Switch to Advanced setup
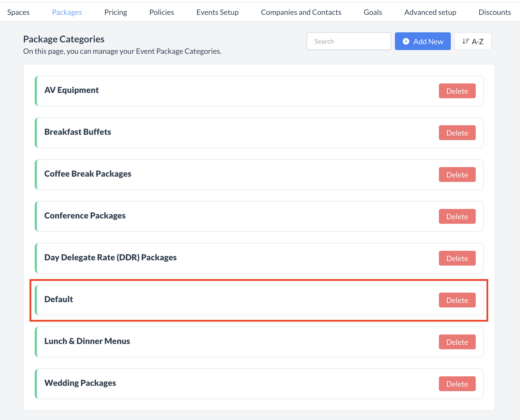This screenshot has width=520, height=420. 430,12
